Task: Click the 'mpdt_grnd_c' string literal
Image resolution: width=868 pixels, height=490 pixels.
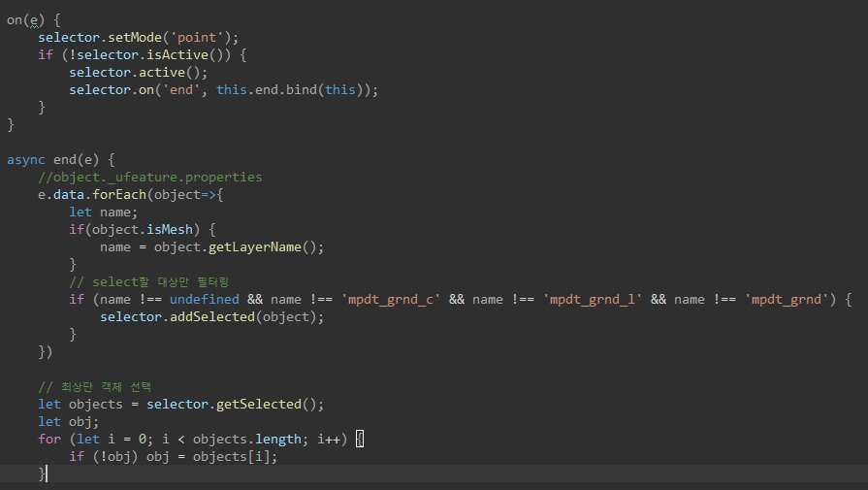Action: click(390, 300)
